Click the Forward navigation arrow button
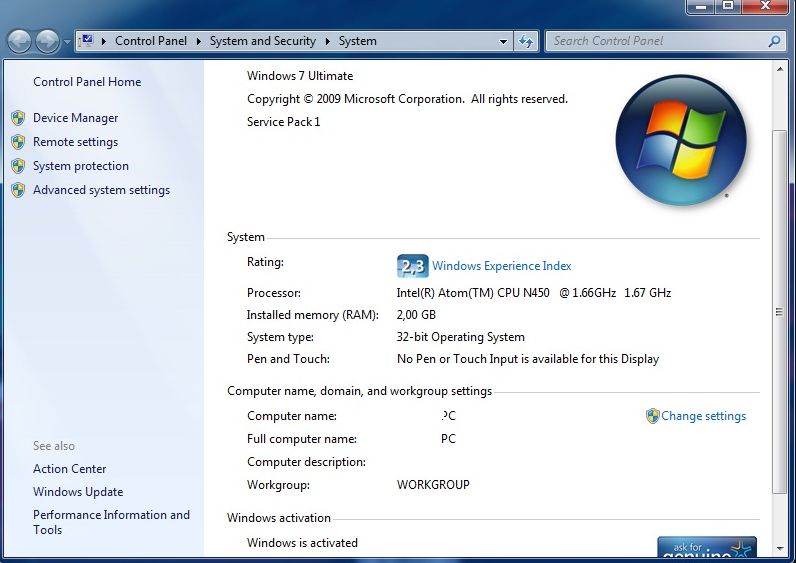 [46, 41]
